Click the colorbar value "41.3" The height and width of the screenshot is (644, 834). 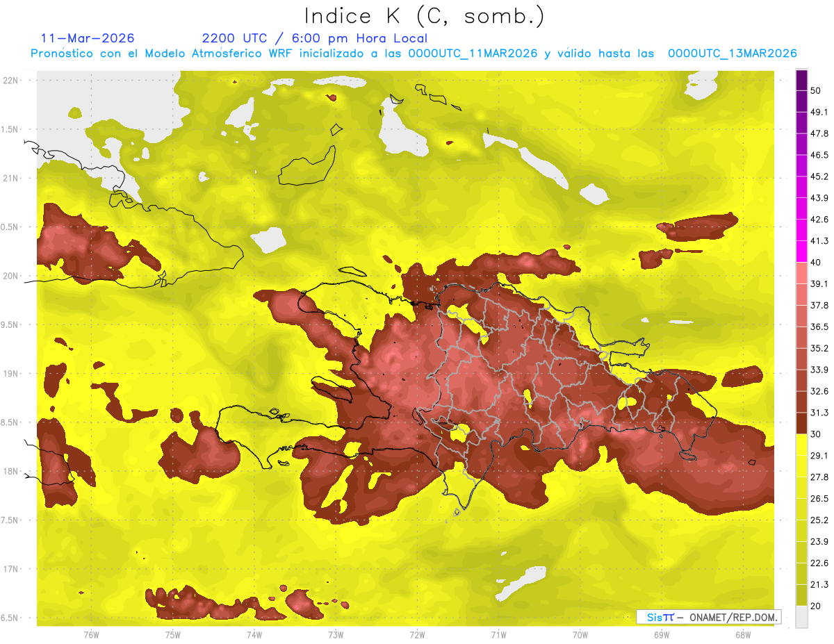[x=819, y=241]
